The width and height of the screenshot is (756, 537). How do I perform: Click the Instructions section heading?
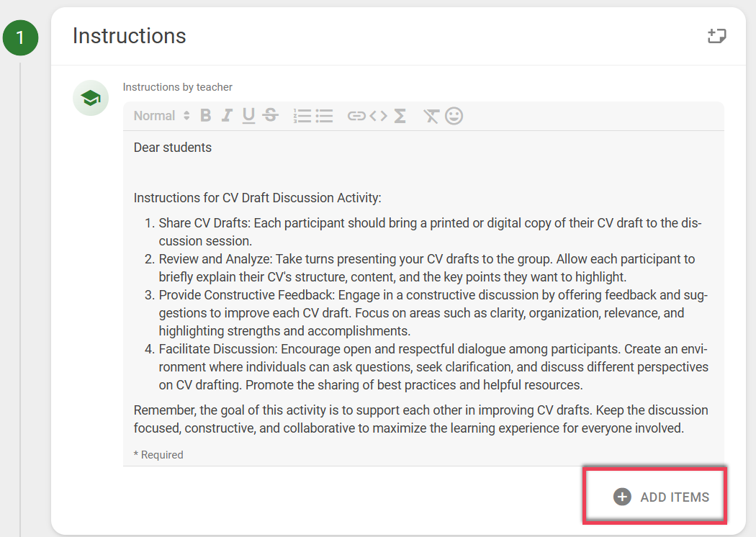tap(130, 35)
